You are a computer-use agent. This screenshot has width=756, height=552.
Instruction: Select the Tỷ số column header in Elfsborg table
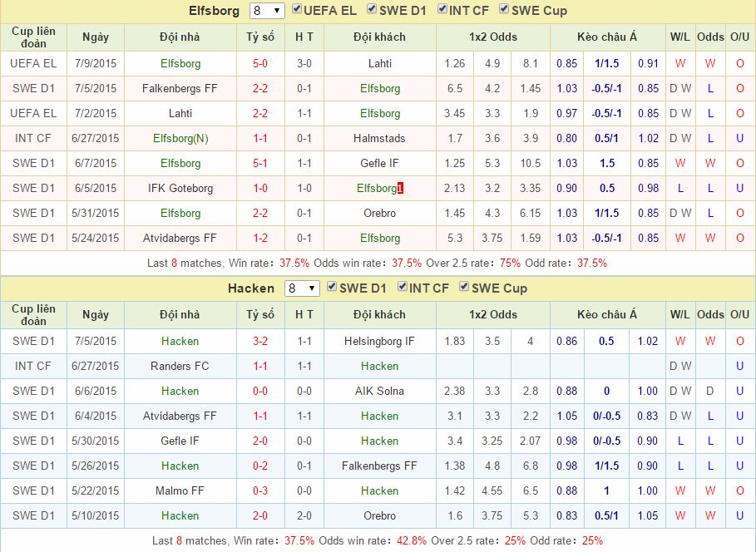point(260,37)
